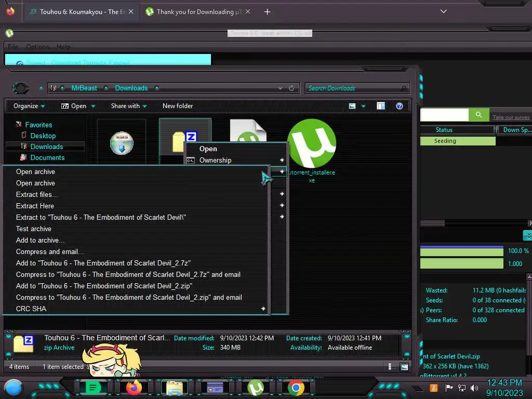Choose Extract Here menu entry
Viewport: 532px width, 399px height.
136,206
